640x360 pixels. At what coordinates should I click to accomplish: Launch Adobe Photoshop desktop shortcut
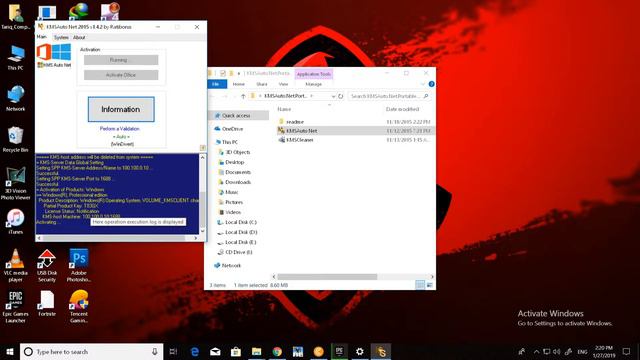tap(78, 265)
